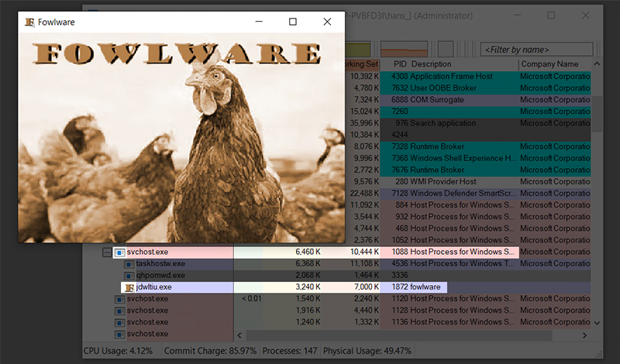
Task: Click 'COM Surrogate' description
Action: tap(437, 100)
